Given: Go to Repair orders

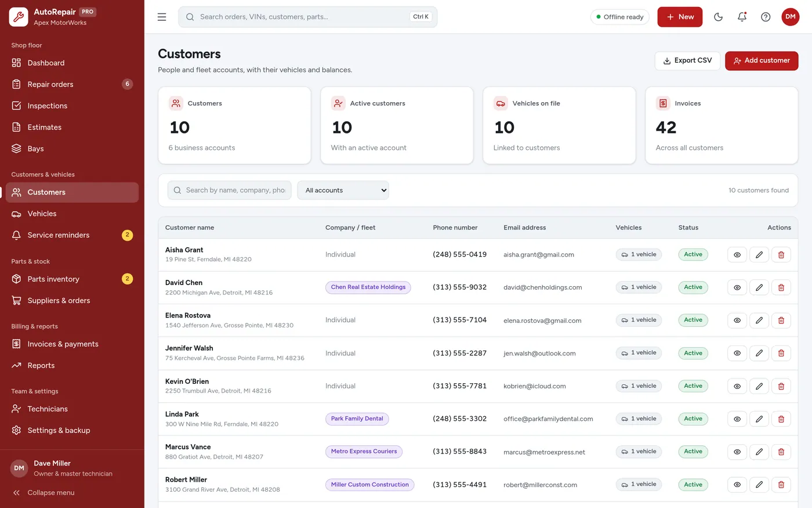Looking at the screenshot, I should click(72, 84).
